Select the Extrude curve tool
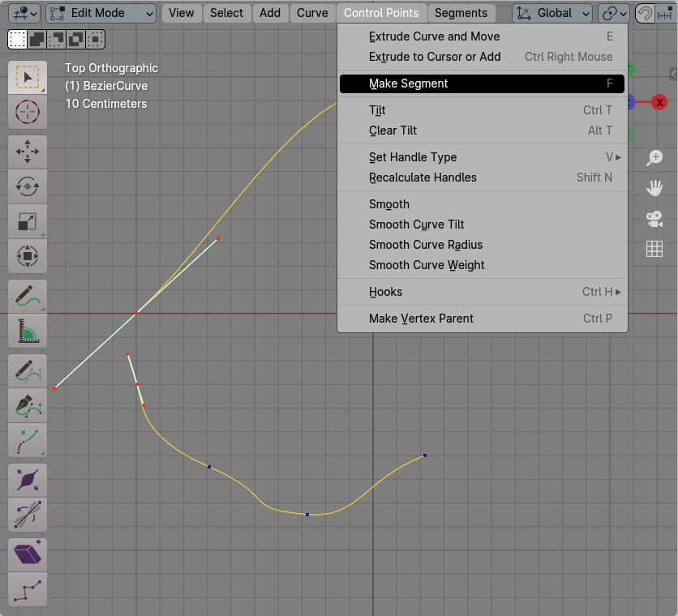 point(28,440)
